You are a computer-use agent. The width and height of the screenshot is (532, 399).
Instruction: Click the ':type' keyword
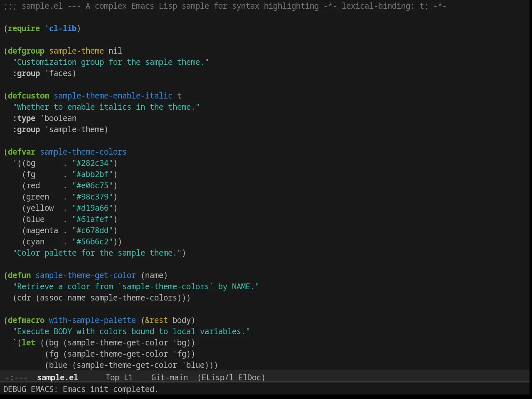[x=24, y=118]
